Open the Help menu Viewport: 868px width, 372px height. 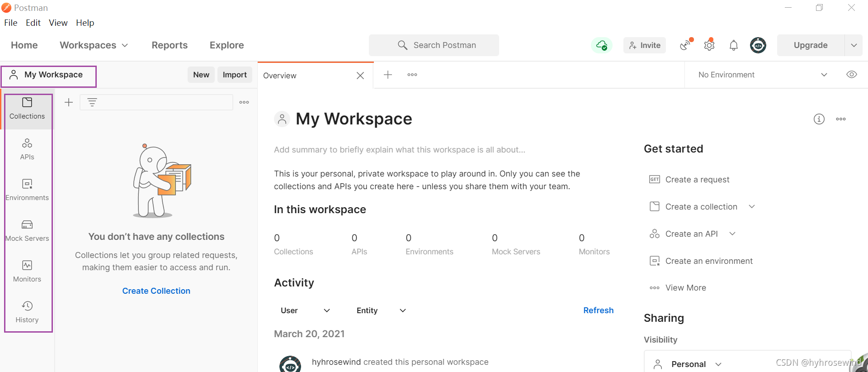pyautogui.click(x=85, y=23)
